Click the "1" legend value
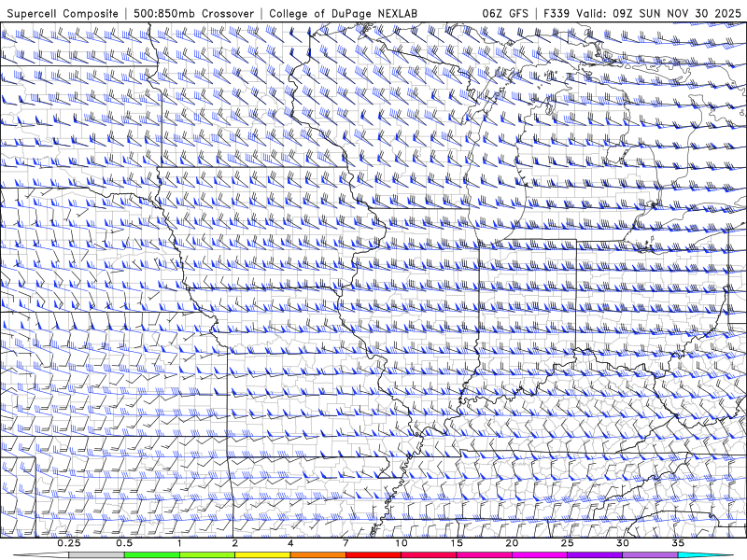Viewport: 747px width, 560px height. 179,543
